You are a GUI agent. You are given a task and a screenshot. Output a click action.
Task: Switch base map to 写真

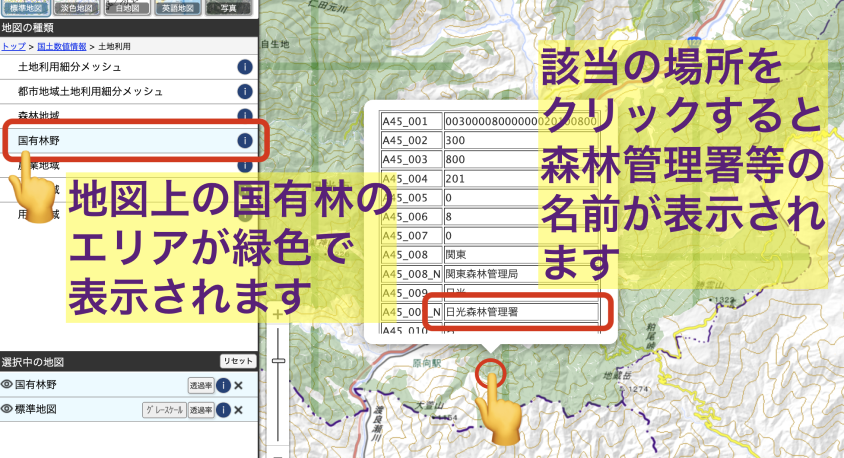click(x=229, y=7)
